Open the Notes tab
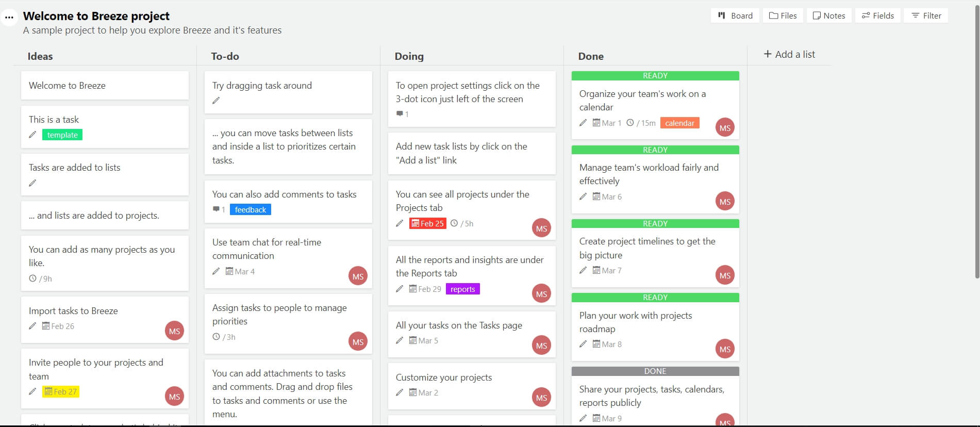The height and width of the screenshot is (427, 980). 829,15
